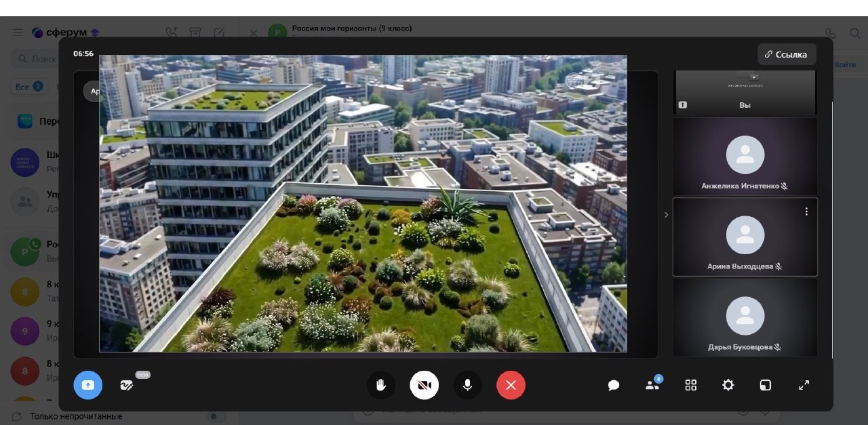
Task: Toggle Только непрочитанные switch
Action: (x=217, y=416)
